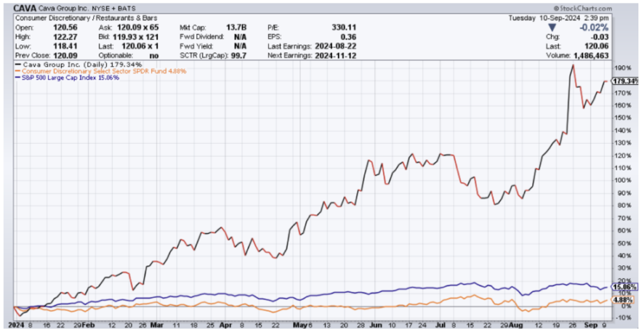
Task: Click the Last Earnings date 2024-08-22
Action: pos(335,46)
